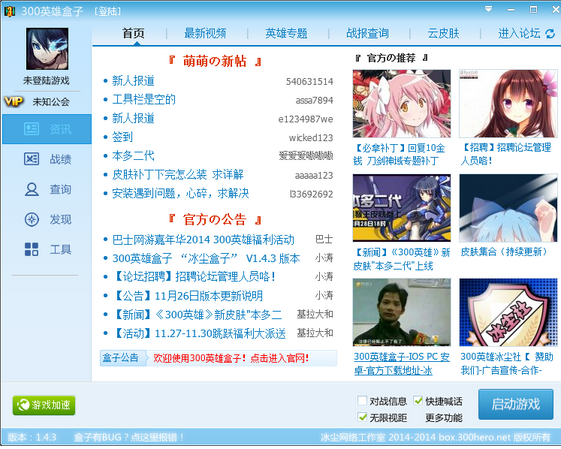Click 【招聘】招聘论坛管理人员咯 caption link
Viewport: 561px width, 449px height.
click(x=506, y=154)
